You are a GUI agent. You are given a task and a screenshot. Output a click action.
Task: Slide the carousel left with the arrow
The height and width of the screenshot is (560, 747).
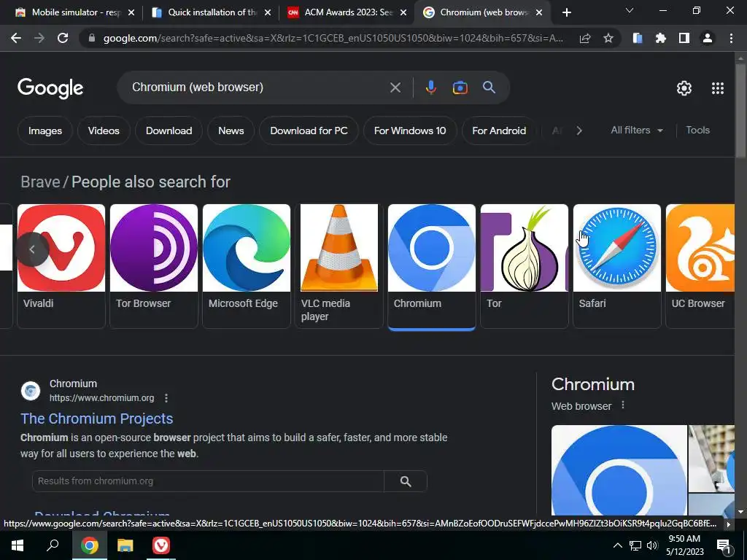32,249
